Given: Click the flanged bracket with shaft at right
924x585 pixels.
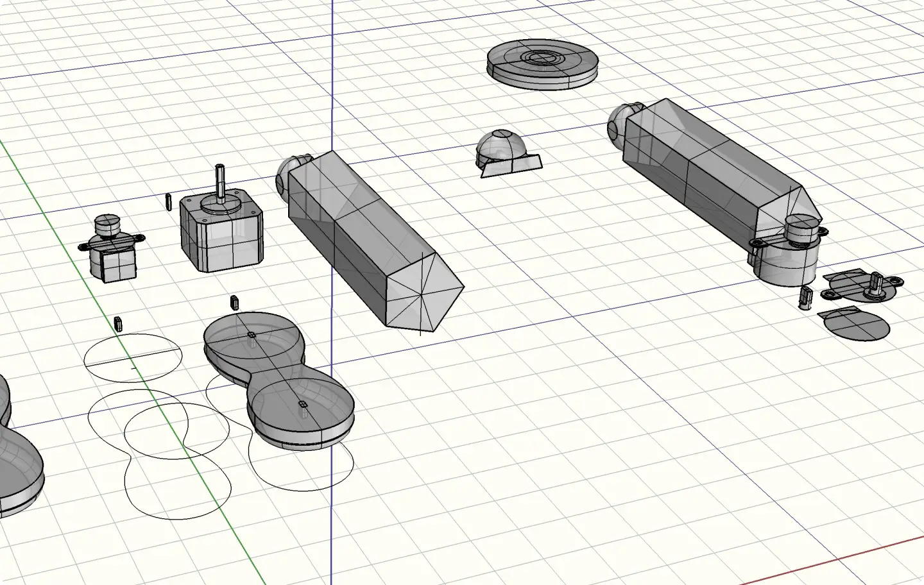Looking at the screenshot, I should (863, 285).
